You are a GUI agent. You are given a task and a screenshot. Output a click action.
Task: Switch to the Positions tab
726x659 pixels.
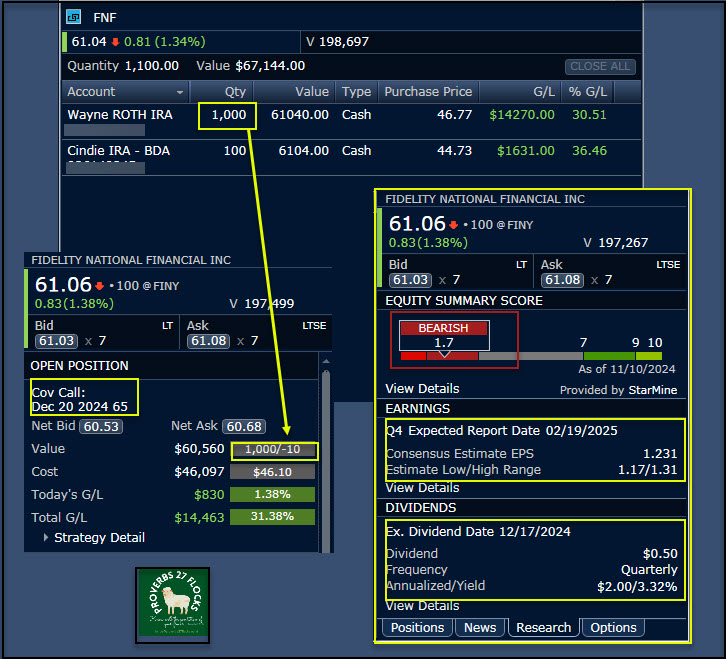416,627
